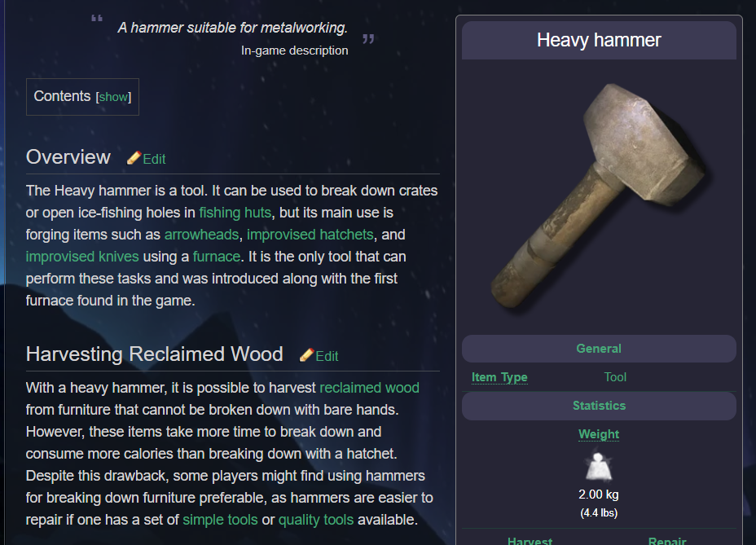
Task: Click the weight icon in Statistics
Action: click(599, 467)
